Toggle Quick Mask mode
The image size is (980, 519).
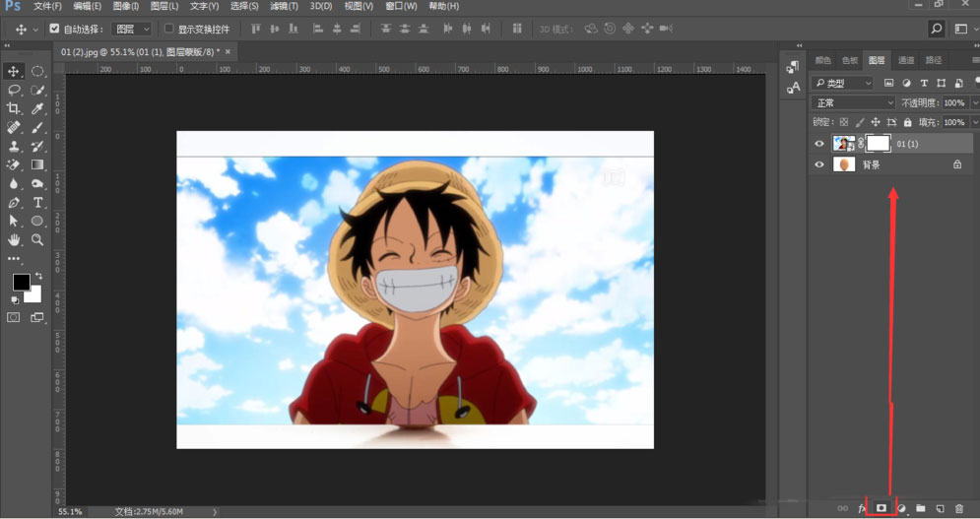click(x=13, y=318)
